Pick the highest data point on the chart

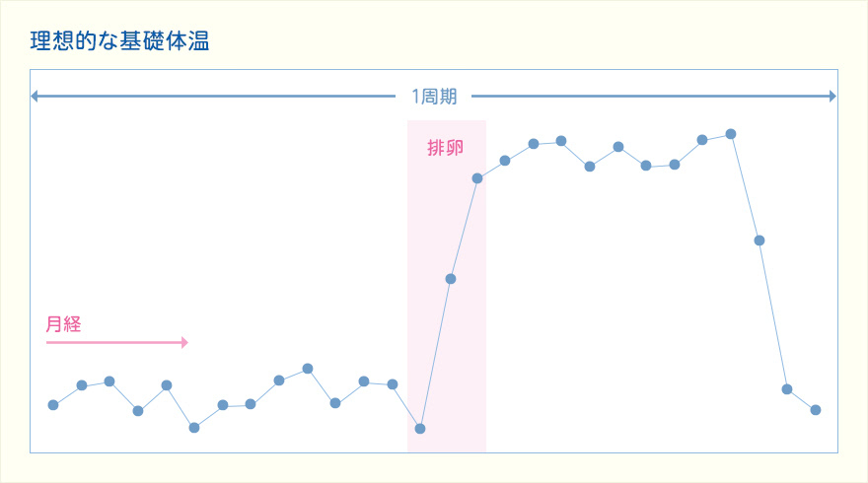[x=731, y=133]
